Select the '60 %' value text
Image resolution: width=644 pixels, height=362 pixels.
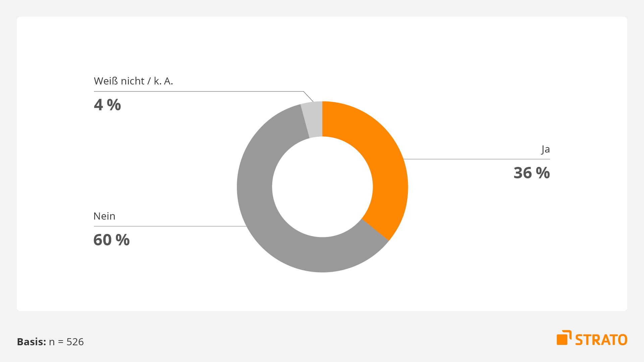tap(111, 240)
